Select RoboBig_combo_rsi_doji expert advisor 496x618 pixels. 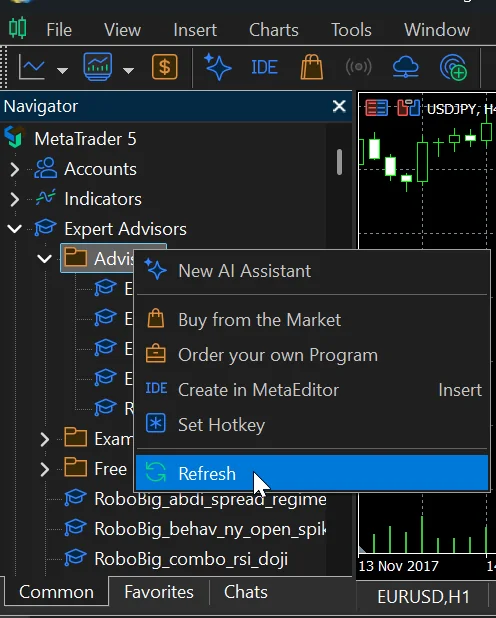tap(191, 559)
